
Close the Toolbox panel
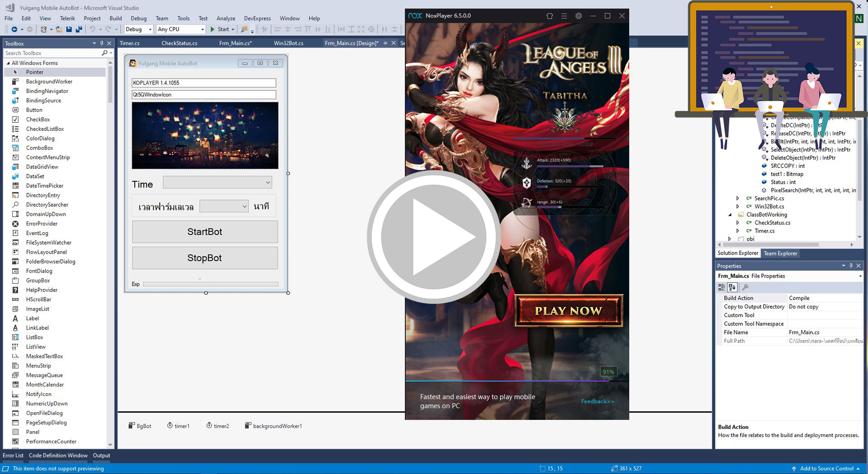pyautogui.click(x=109, y=43)
